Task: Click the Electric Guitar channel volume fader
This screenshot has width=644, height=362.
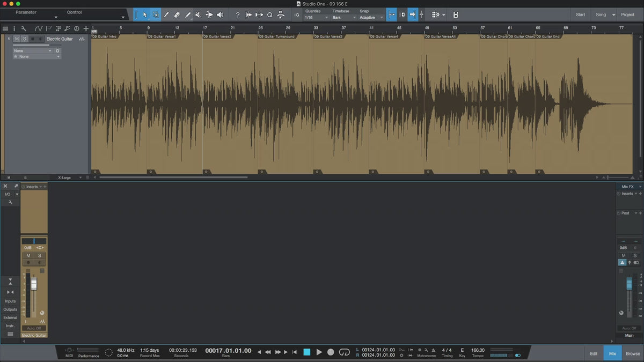Action: pos(34,284)
